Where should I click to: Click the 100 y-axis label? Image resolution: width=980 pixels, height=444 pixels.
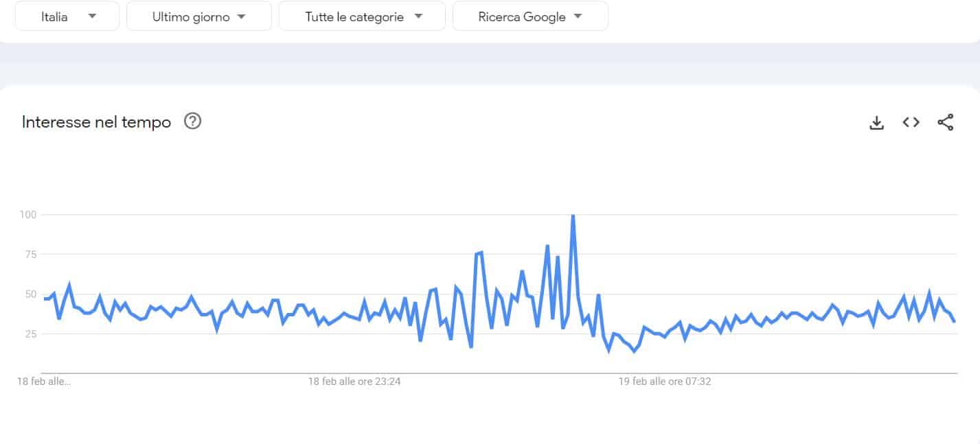tap(28, 215)
